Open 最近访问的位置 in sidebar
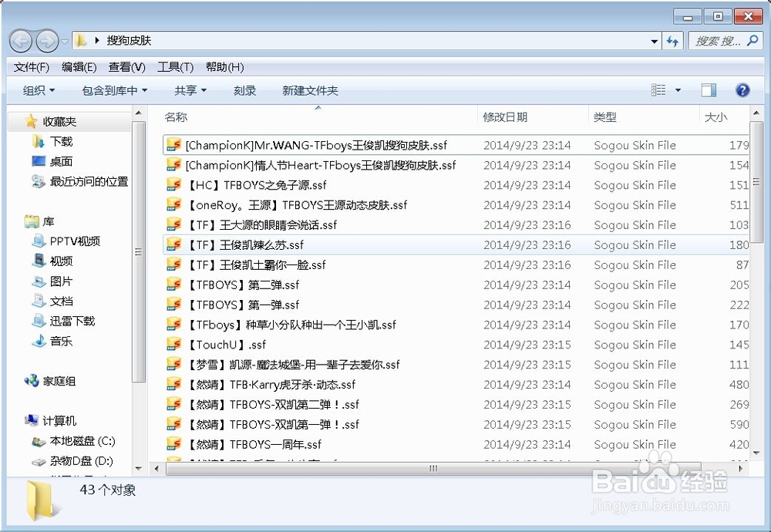This screenshot has height=532, width=771. (89, 181)
